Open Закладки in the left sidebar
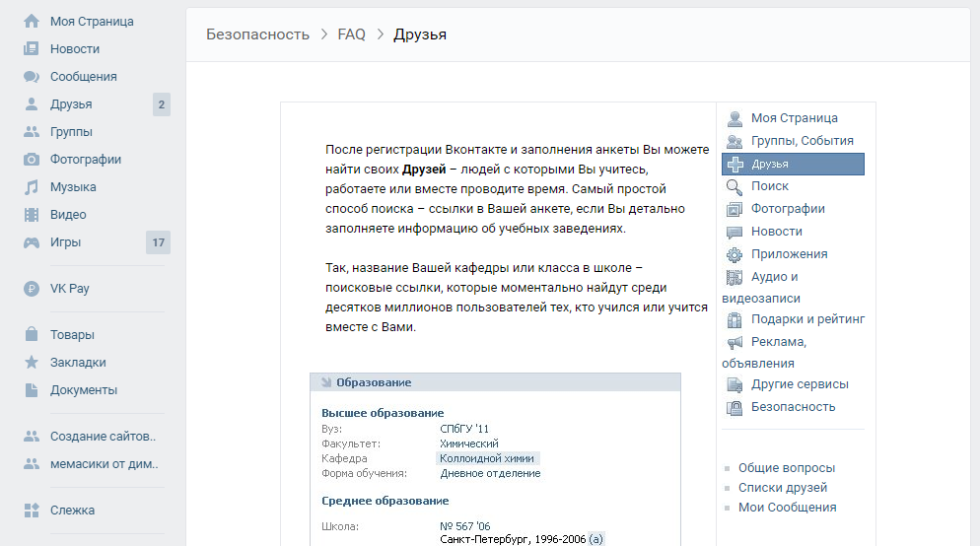This screenshot has height=546, width=980. click(x=78, y=363)
